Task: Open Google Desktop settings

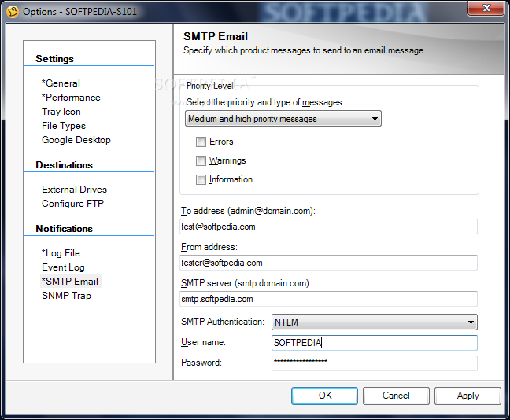Action: pyautogui.click(x=76, y=140)
